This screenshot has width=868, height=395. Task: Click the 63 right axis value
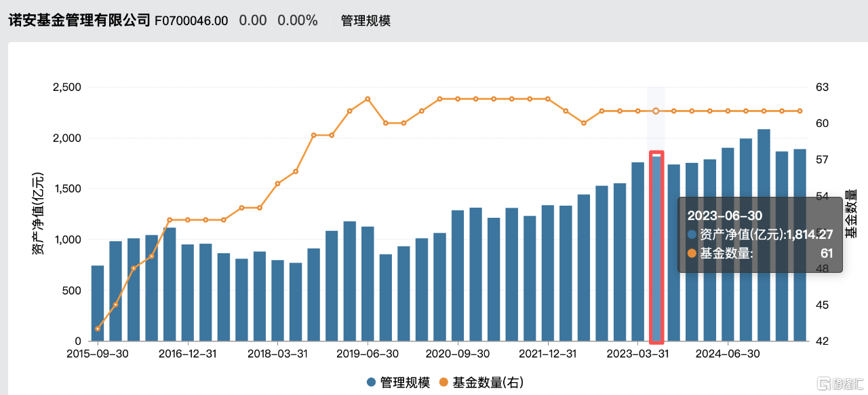(823, 87)
